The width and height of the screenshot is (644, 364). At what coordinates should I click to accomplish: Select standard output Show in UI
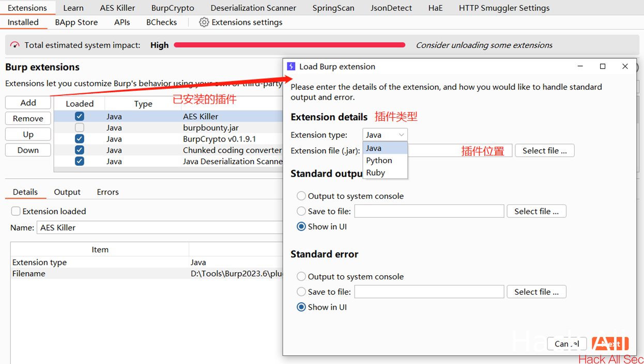click(301, 227)
